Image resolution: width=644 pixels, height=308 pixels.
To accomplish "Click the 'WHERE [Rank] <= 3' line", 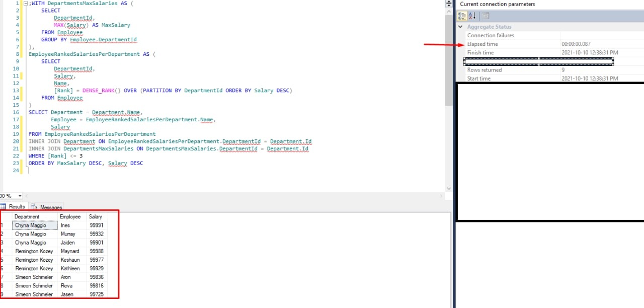I will click(x=56, y=156).
